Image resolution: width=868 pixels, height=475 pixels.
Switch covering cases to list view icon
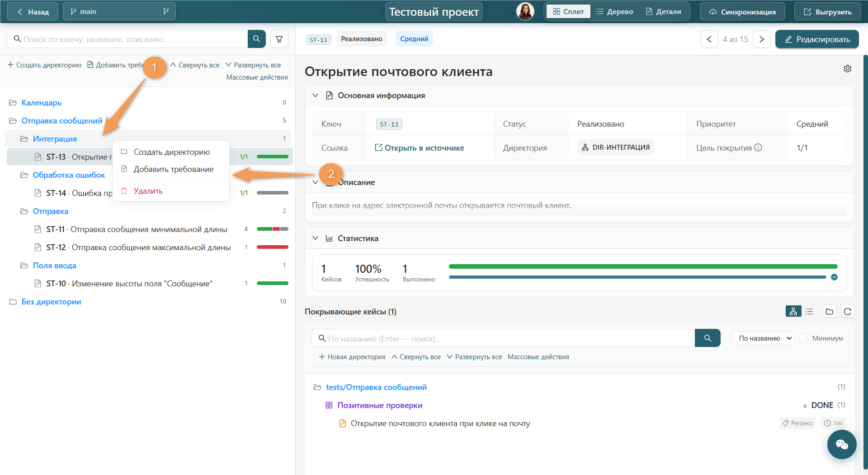tap(809, 311)
